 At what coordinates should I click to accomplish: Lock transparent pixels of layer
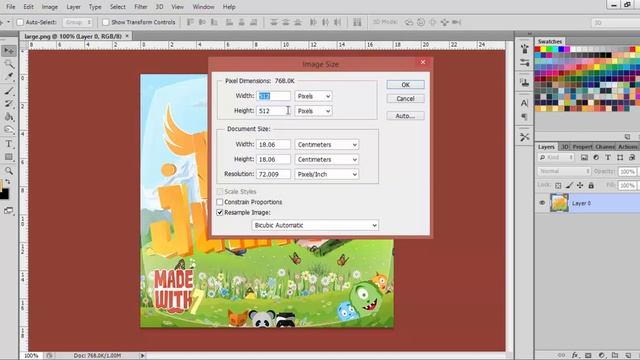coord(558,185)
